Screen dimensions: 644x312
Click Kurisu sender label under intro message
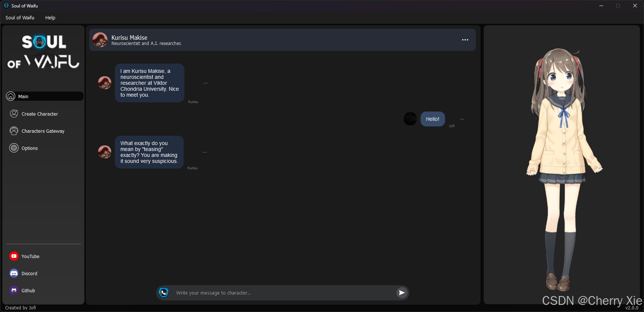pyautogui.click(x=193, y=102)
